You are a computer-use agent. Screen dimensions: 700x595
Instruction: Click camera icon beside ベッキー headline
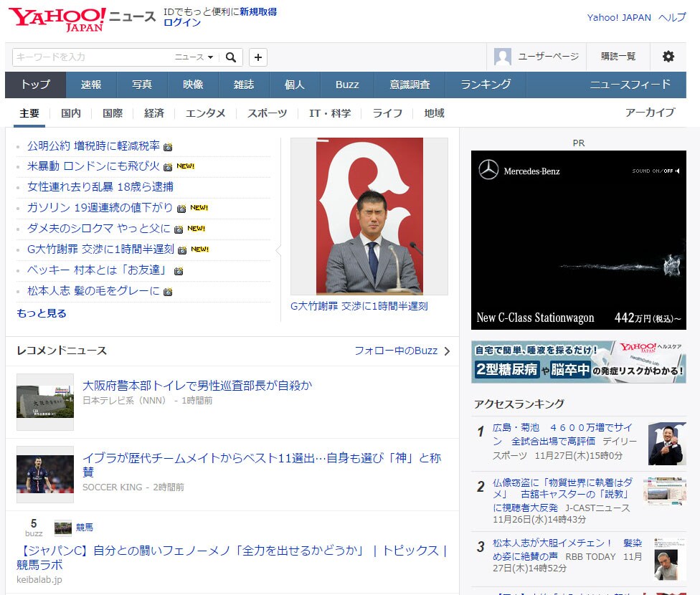coord(179,271)
